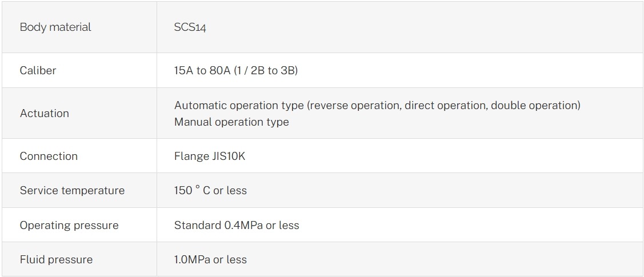
Task: Click the words reverse operation in Actuation
Action: point(355,106)
